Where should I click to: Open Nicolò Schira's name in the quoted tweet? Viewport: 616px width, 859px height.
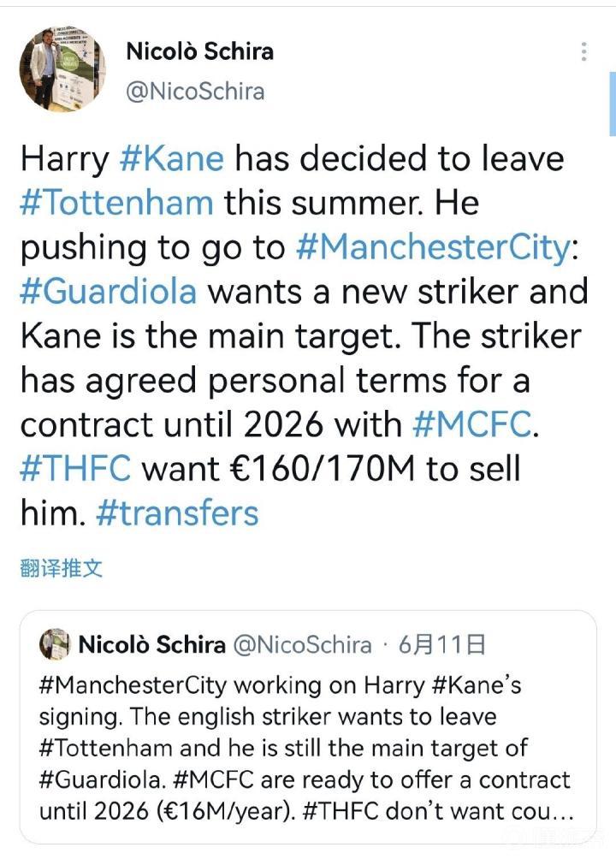pyautogui.click(x=151, y=644)
